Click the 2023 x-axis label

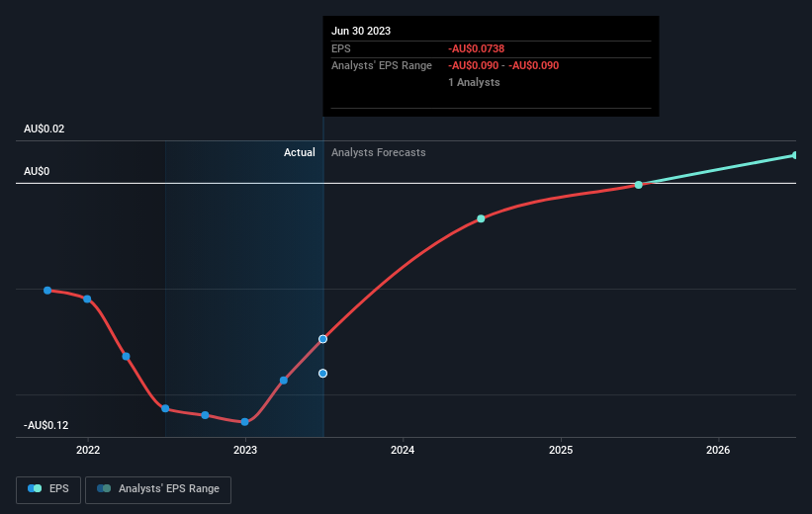245,450
